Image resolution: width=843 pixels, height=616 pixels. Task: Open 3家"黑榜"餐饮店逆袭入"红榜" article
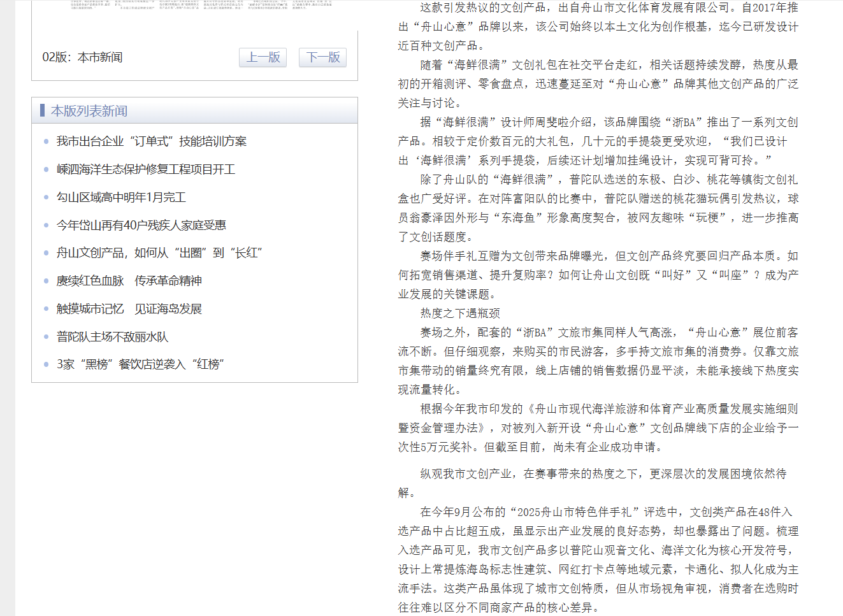tap(140, 364)
